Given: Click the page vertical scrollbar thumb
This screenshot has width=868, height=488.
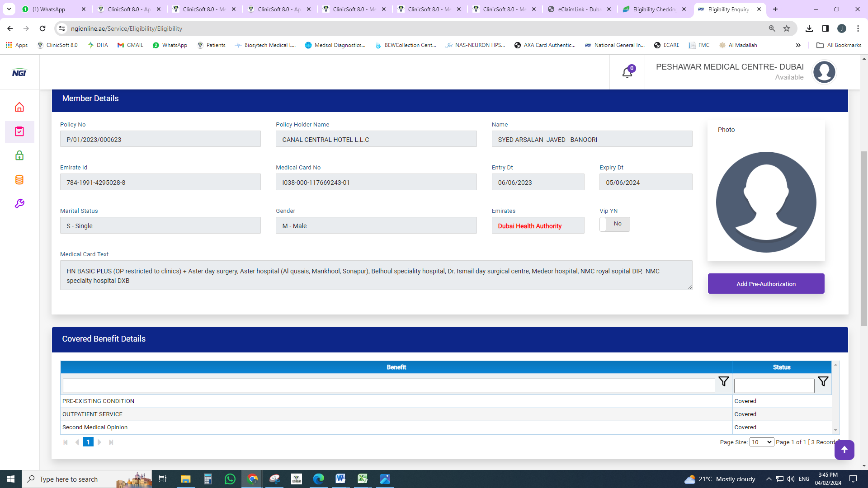Looking at the screenshot, I should point(864,238).
